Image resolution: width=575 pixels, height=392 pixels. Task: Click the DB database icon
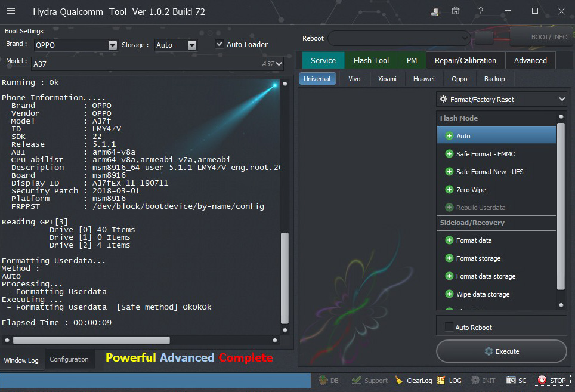click(x=323, y=380)
